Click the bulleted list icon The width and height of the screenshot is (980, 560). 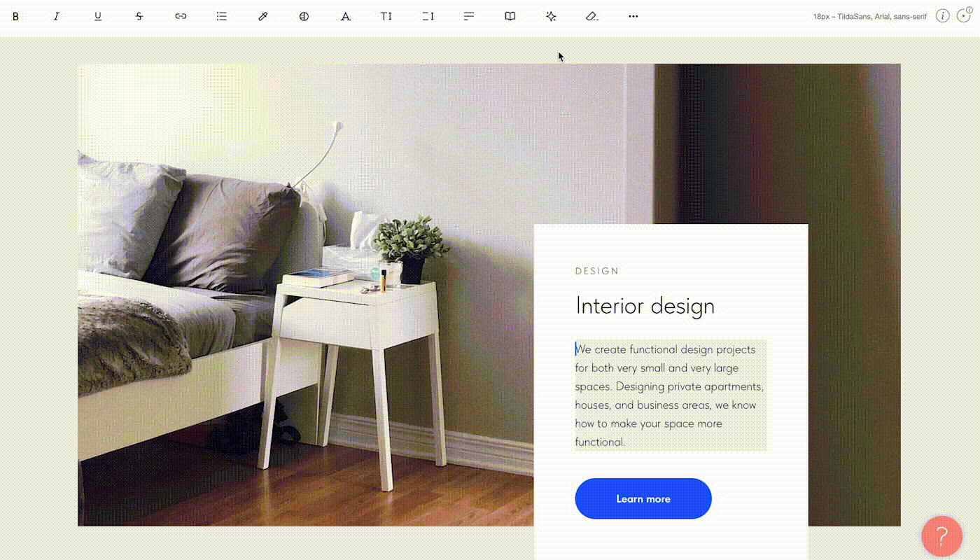[222, 16]
